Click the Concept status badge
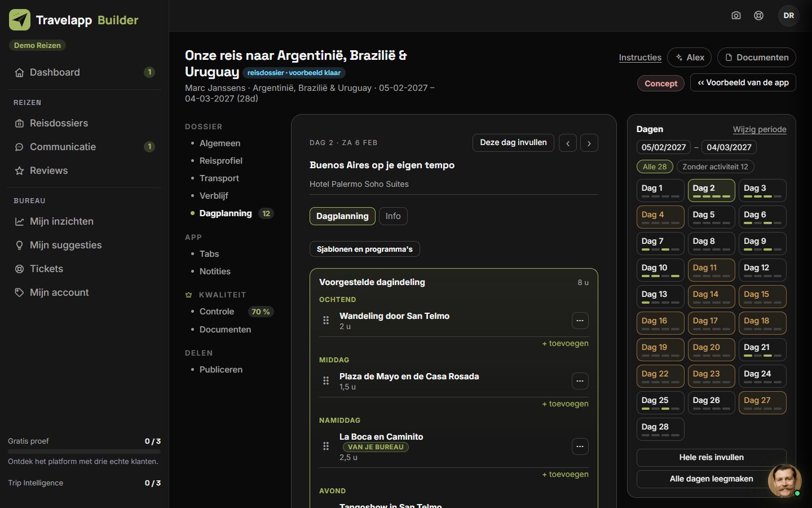 click(x=661, y=84)
